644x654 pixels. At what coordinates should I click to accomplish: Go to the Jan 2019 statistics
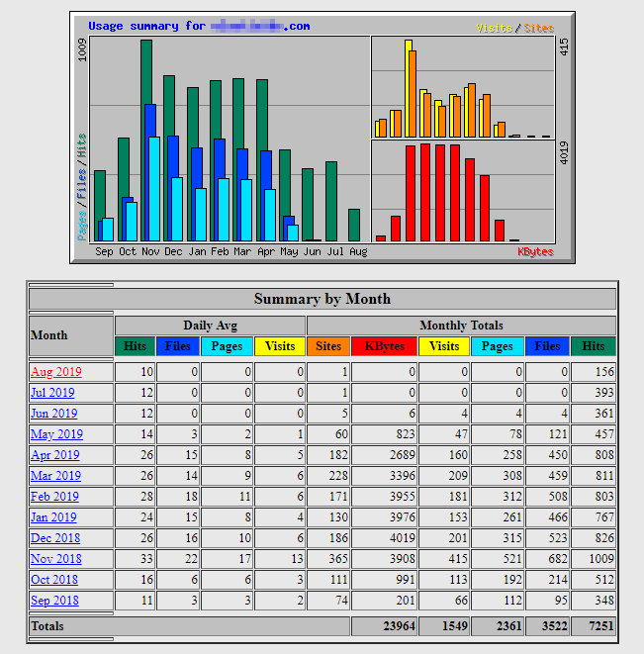tap(53, 517)
